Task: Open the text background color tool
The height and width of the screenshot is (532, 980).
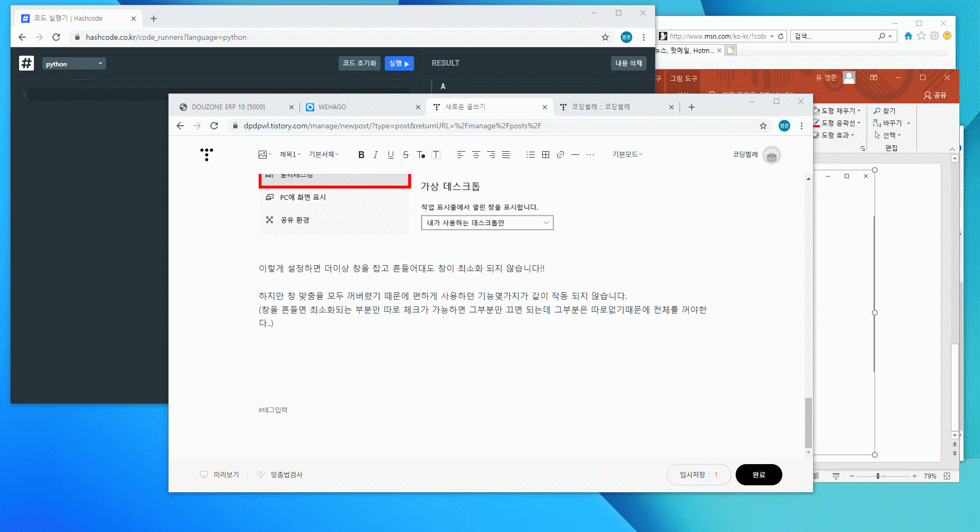Action: pos(436,155)
